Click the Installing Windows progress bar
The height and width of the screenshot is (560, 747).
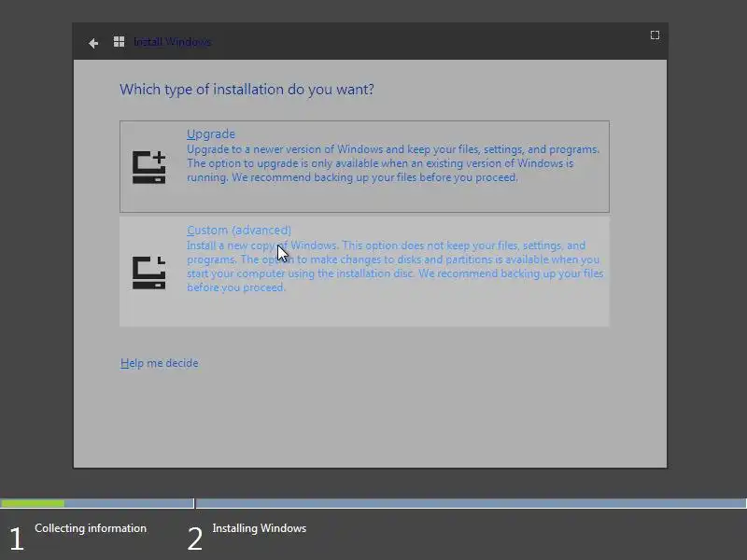[472, 503]
